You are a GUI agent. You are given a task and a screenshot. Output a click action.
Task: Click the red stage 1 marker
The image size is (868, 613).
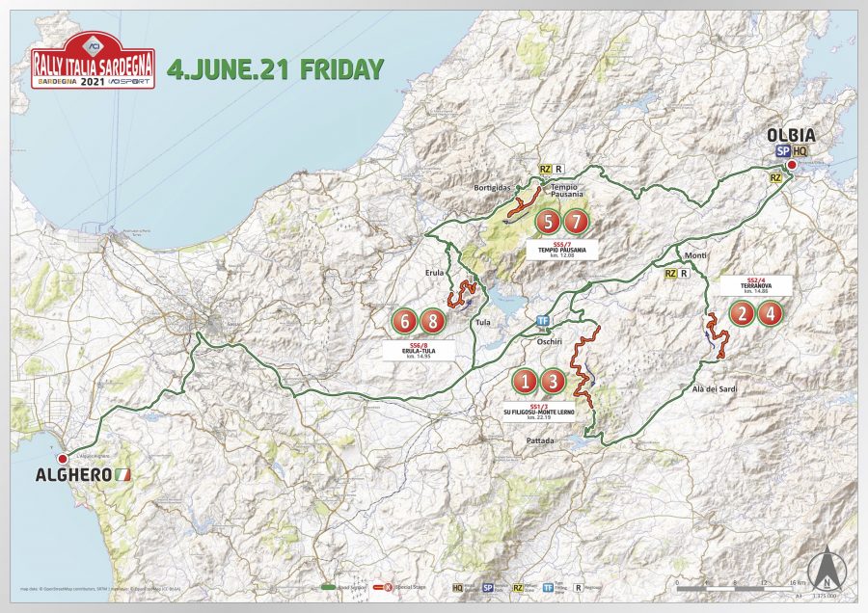click(525, 382)
